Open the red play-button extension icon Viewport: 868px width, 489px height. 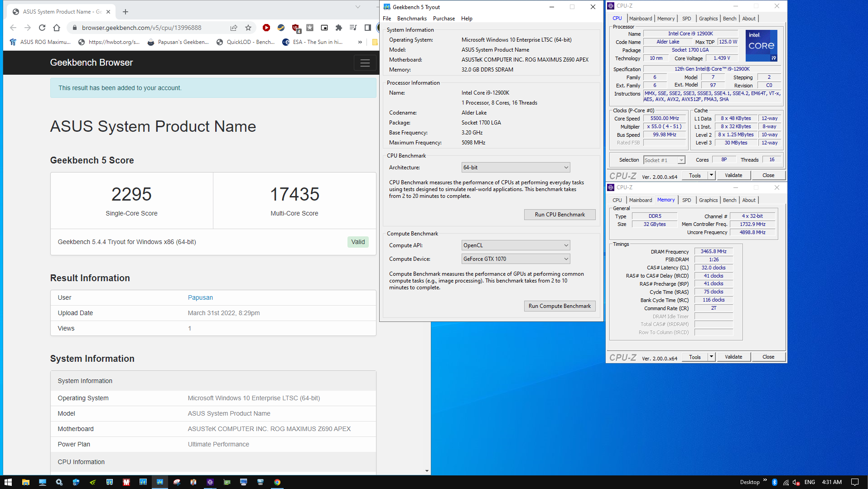266,28
